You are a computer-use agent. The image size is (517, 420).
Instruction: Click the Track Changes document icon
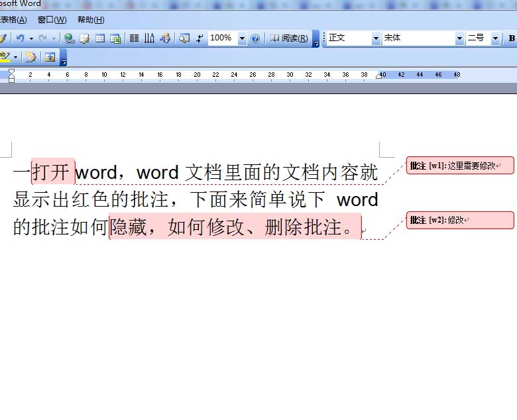click(x=31, y=57)
